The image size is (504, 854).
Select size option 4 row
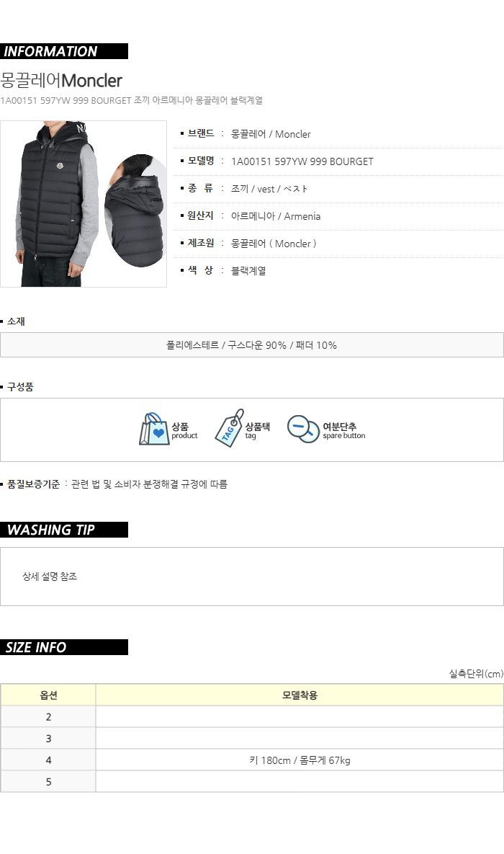(252, 760)
